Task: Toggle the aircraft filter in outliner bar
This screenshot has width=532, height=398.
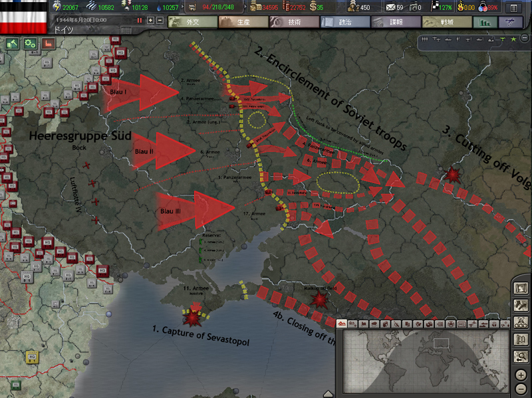Action: click(x=437, y=39)
